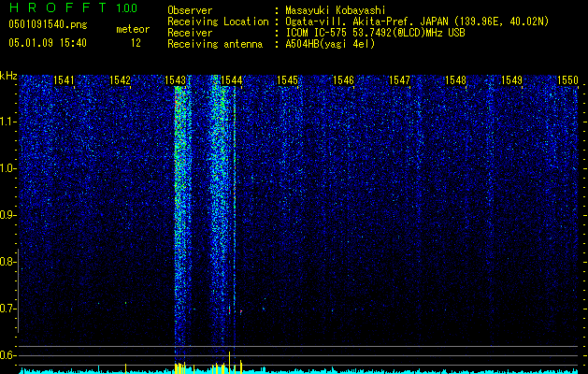The image size is (588, 374).
Task: Click version number 1.0.0
Action: point(126,7)
